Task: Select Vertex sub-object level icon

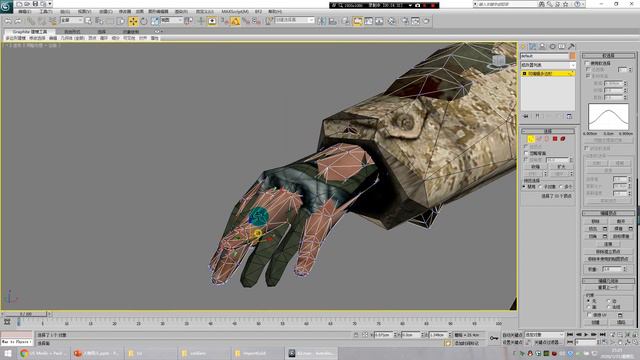Action: (x=531, y=139)
